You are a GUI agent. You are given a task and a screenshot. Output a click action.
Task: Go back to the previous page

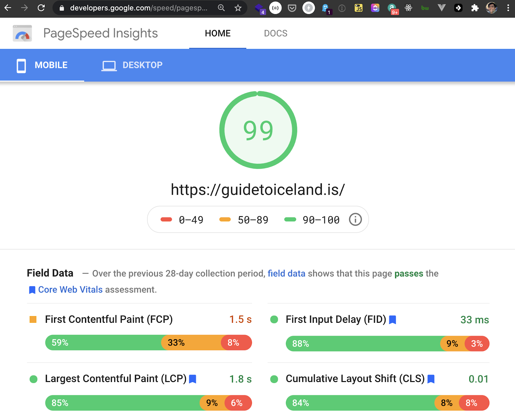8,8
